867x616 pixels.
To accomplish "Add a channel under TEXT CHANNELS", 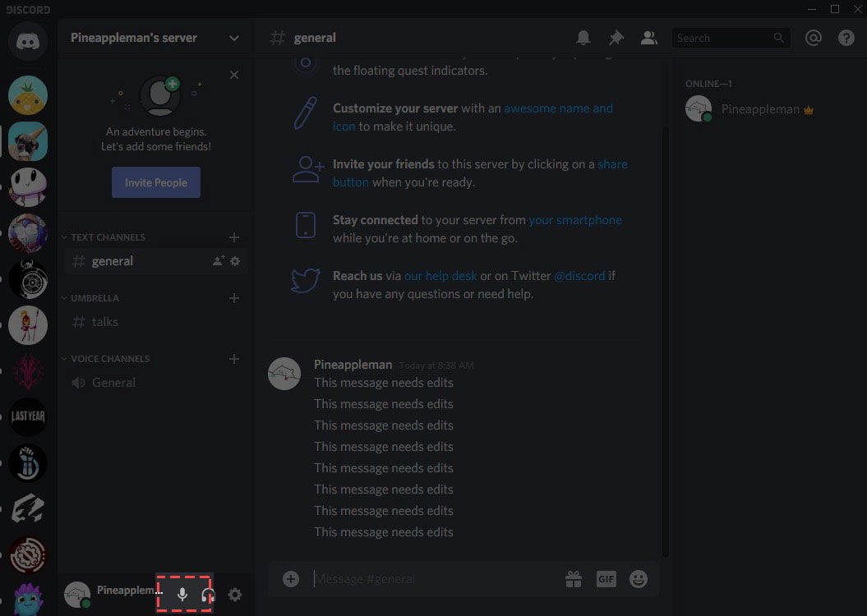I will 234,237.
